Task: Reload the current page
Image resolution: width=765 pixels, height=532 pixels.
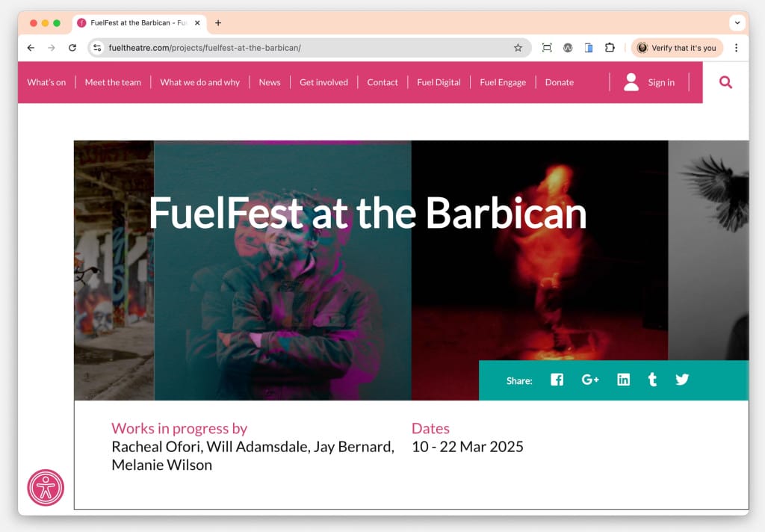Action: point(72,48)
